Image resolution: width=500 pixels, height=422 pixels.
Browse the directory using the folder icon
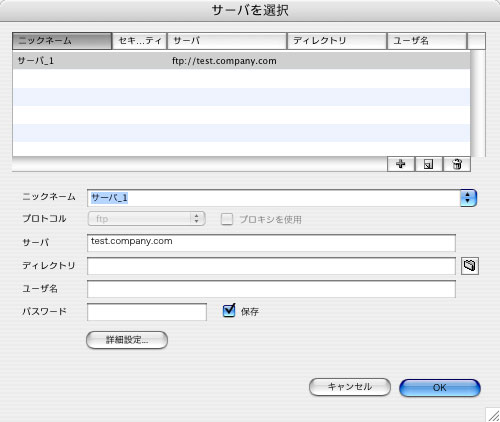[470, 266]
